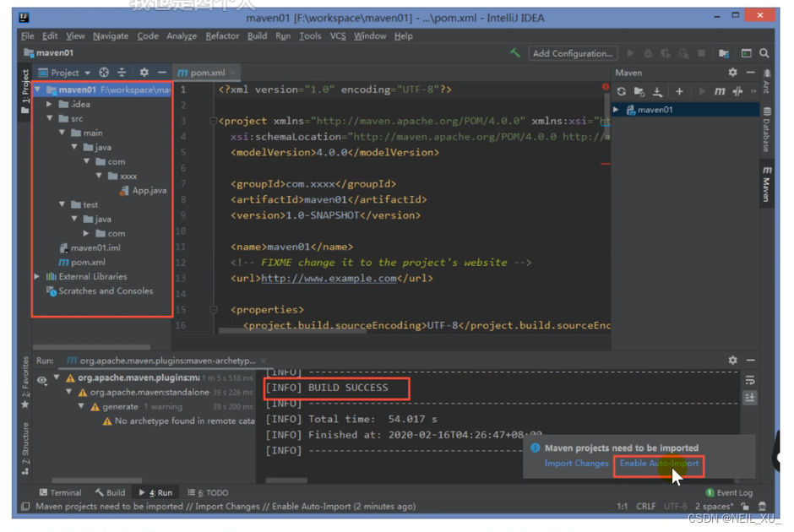Expand com folder under test/java
The width and height of the screenshot is (794, 532).
click(x=86, y=233)
